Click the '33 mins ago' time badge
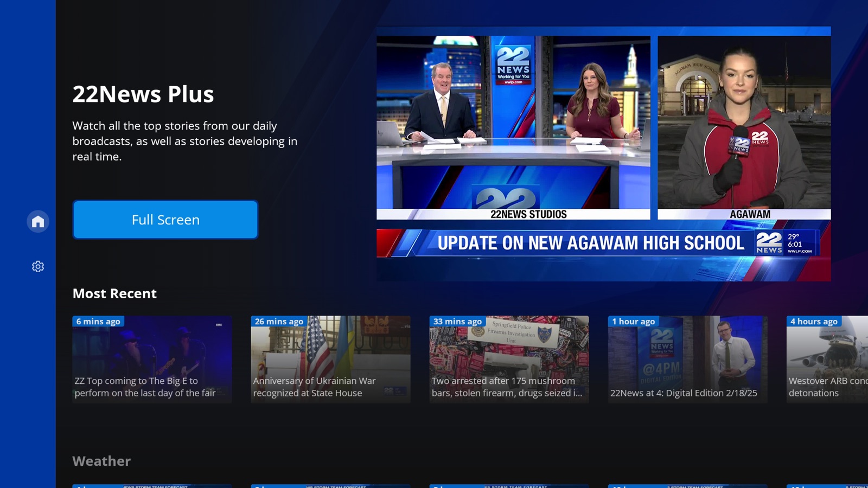Image resolution: width=868 pixels, height=488 pixels. coord(457,322)
